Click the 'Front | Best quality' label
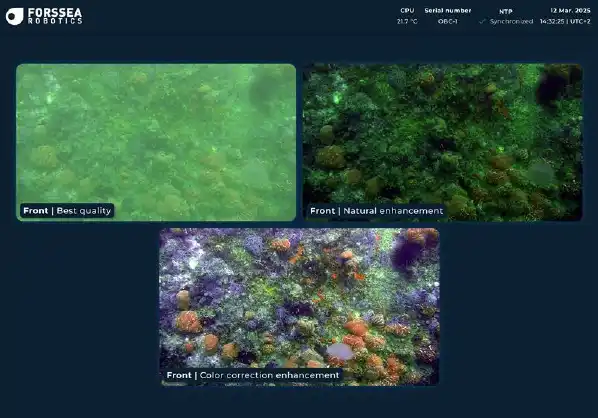598x418 pixels. (67, 211)
